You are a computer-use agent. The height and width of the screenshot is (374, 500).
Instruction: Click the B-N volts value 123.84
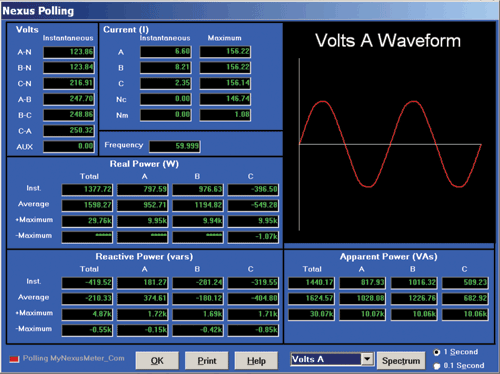click(x=69, y=68)
